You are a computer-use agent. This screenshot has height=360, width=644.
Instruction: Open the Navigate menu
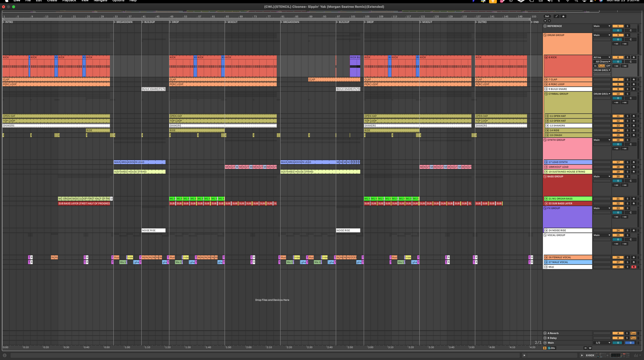pyautogui.click(x=101, y=1)
